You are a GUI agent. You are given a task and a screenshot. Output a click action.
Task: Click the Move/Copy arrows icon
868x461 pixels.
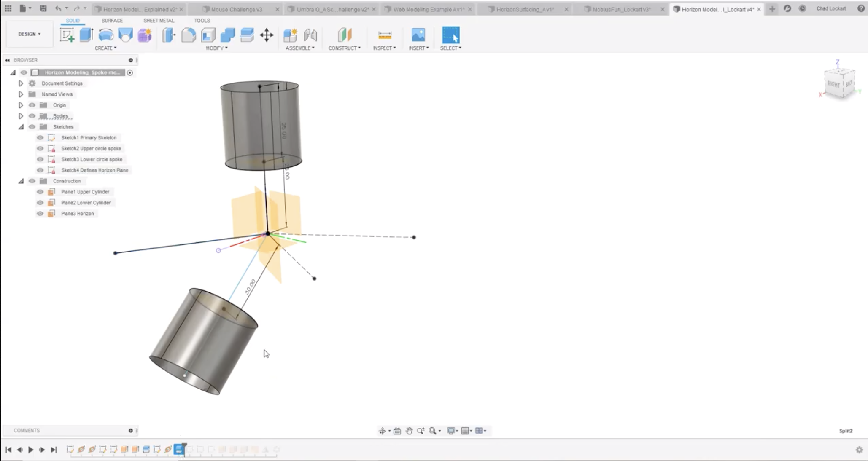pyautogui.click(x=267, y=35)
